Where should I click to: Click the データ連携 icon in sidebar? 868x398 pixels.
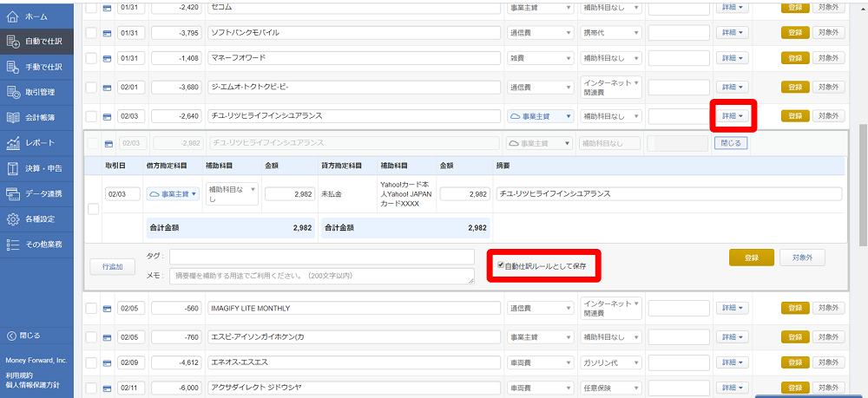click(13, 193)
